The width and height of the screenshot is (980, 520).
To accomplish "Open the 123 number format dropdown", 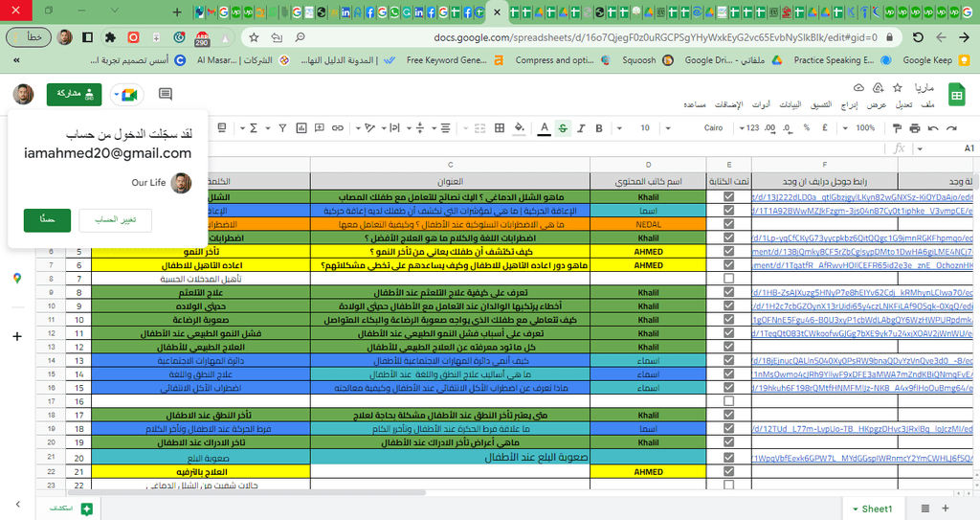I will pyautogui.click(x=749, y=128).
